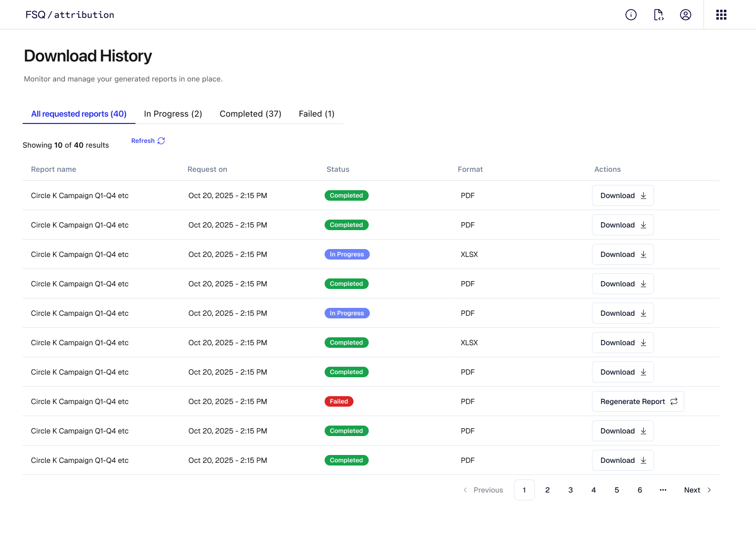Go to the Next page
The width and height of the screenshot is (756, 538).
tap(697, 490)
